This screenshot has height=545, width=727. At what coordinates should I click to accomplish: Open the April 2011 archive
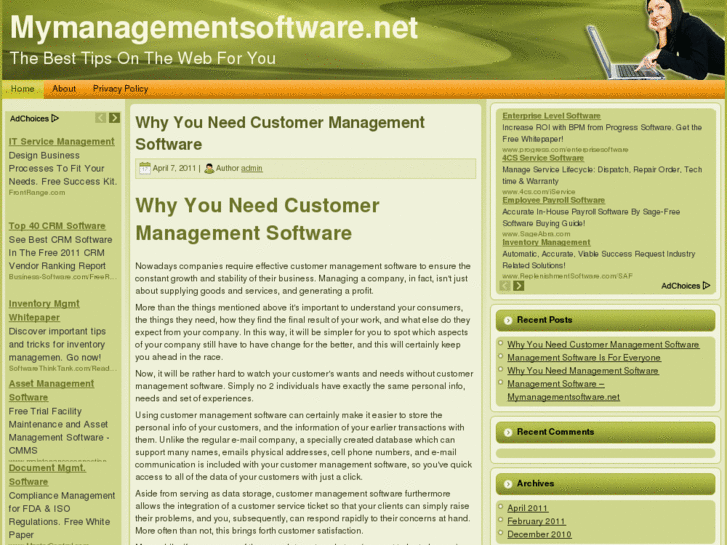(x=528, y=508)
